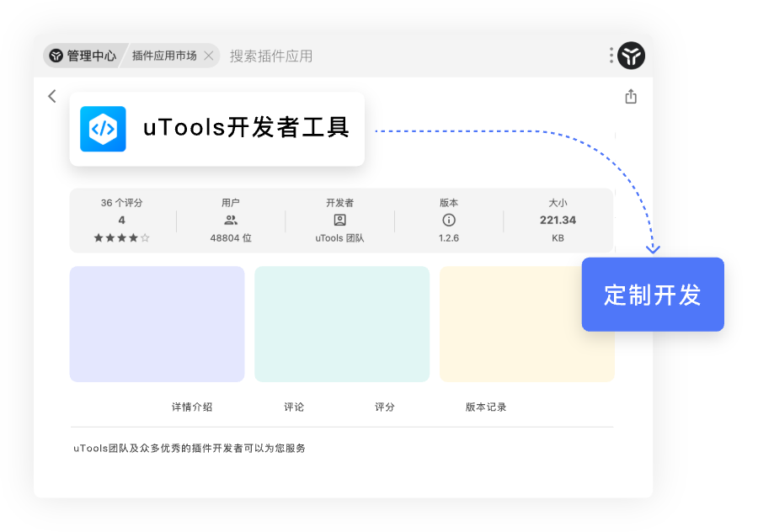Image resolution: width=758 pixels, height=532 pixels.
Task: Click the 开发者 label
Action: tap(340, 203)
